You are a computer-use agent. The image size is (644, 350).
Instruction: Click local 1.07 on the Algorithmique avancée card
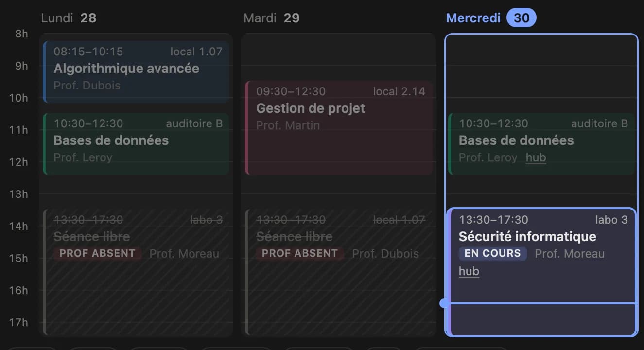coord(196,52)
